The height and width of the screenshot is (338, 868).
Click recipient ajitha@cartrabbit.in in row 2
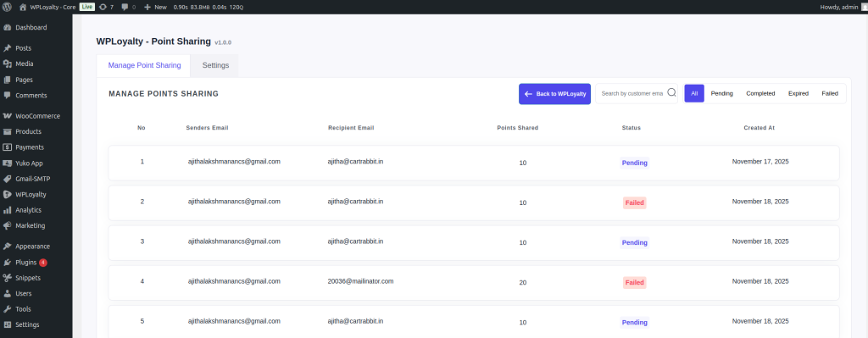[x=355, y=202]
